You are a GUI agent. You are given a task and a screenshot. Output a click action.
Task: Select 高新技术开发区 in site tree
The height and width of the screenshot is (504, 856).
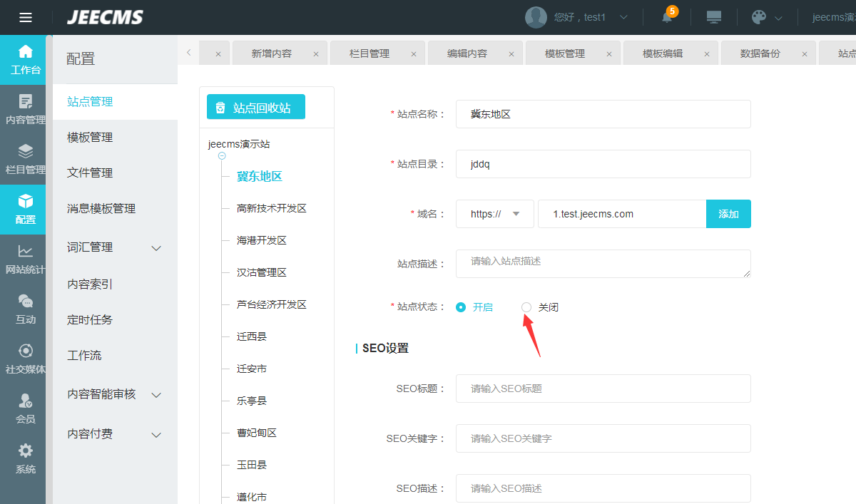click(x=272, y=208)
